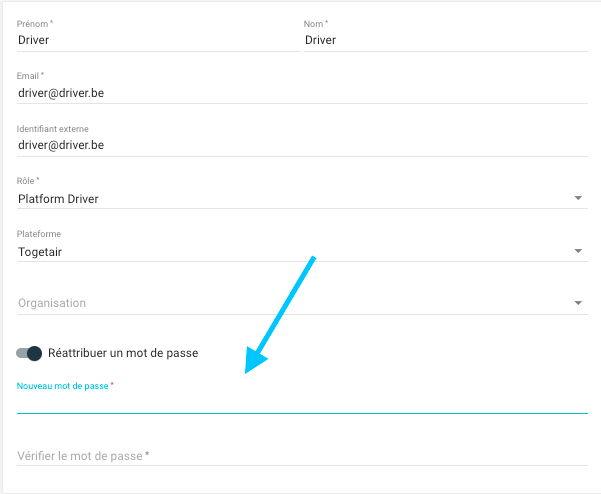The width and height of the screenshot is (601, 494).
Task: Click the Prénom field label
Action: (x=34, y=24)
